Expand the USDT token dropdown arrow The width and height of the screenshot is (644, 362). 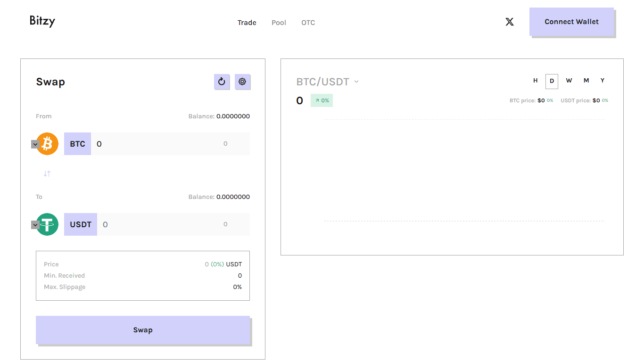click(x=35, y=225)
